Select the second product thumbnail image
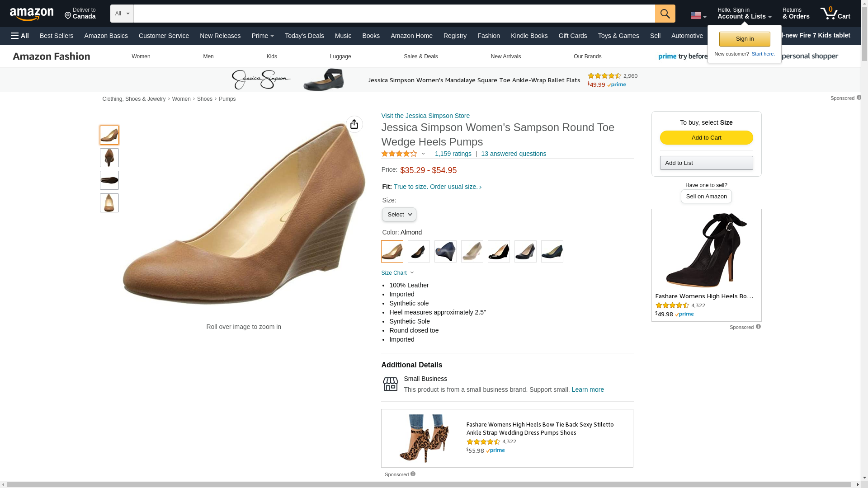The height and width of the screenshot is (488, 868). click(x=109, y=158)
